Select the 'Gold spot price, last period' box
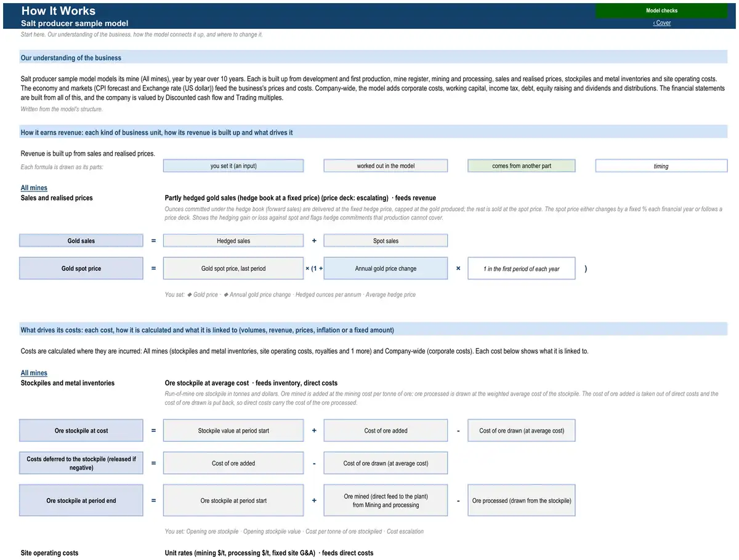 pyautogui.click(x=233, y=268)
